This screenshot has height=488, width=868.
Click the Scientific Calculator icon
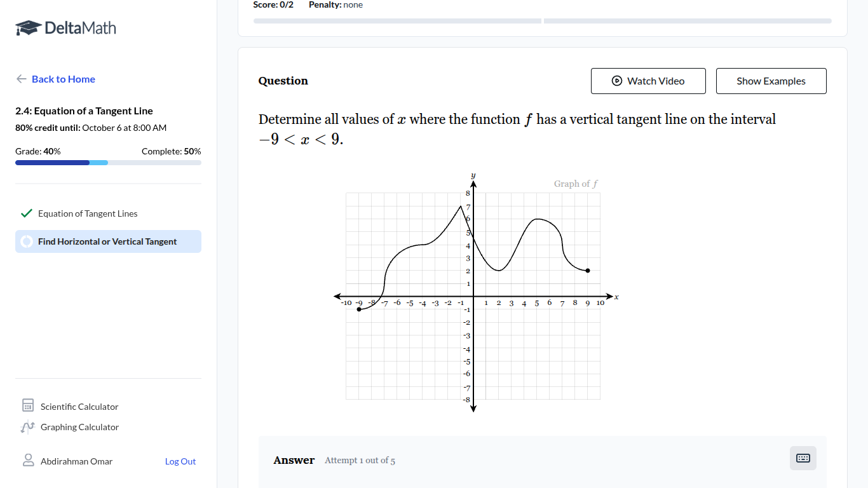click(x=28, y=406)
